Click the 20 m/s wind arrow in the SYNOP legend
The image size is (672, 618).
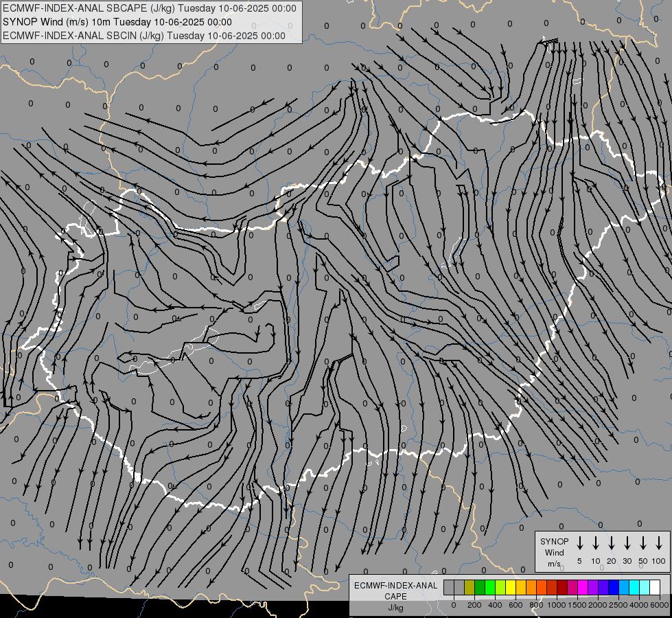(611, 543)
